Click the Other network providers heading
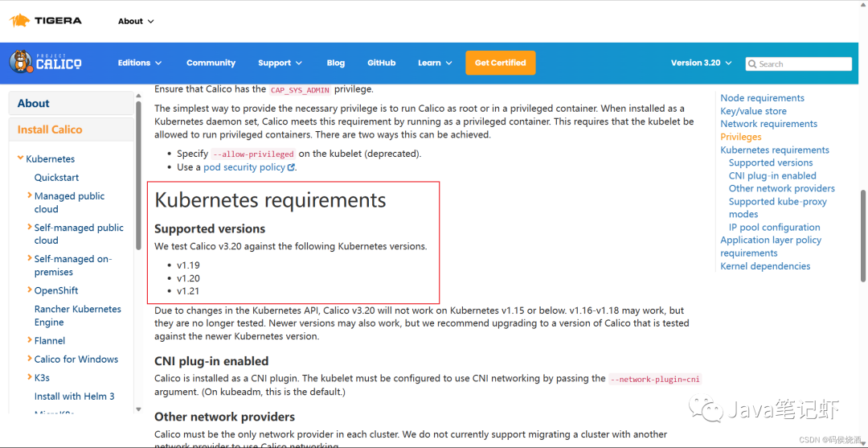This screenshot has height=448, width=868. (x=225, y=417)
